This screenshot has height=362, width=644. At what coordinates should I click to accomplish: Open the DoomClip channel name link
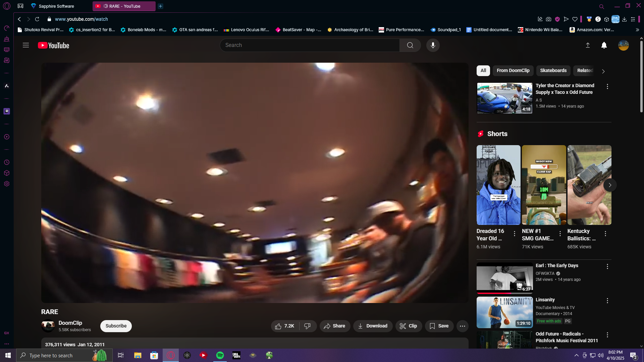tap(70, 323)
